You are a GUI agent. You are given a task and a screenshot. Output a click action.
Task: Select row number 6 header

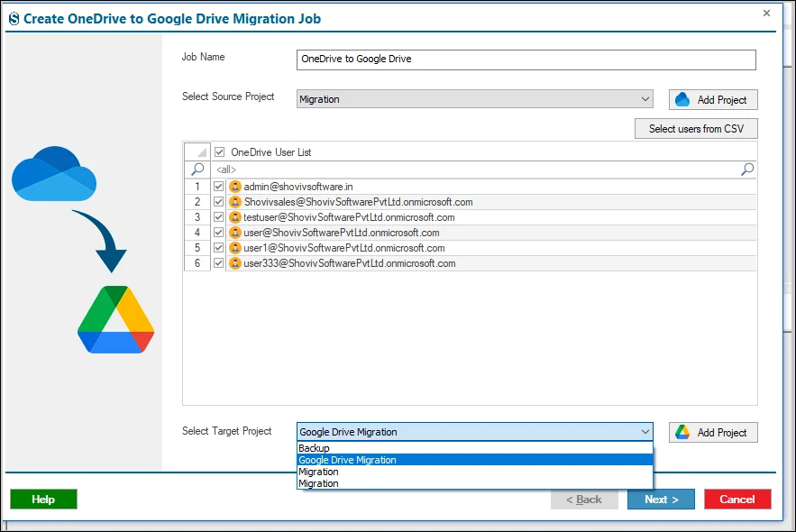click(x=197, y=263)
